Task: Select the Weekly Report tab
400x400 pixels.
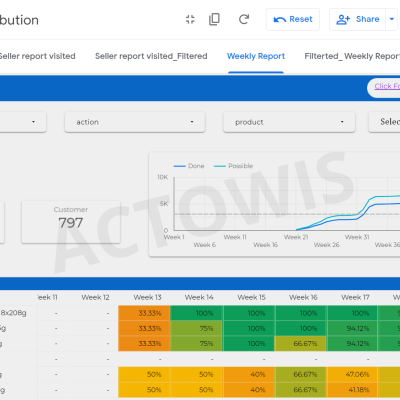Action: point(256,56)
